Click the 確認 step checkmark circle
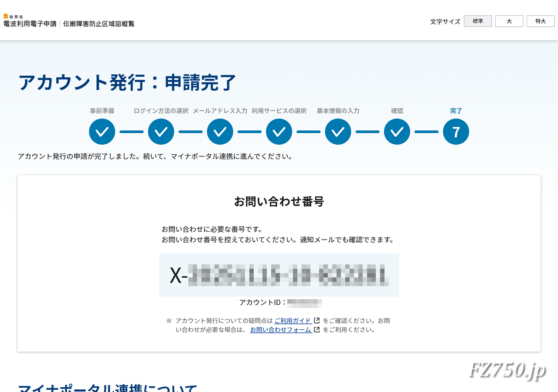The height and width of the screenshot is (392, 558). click(x=397, y=132)
